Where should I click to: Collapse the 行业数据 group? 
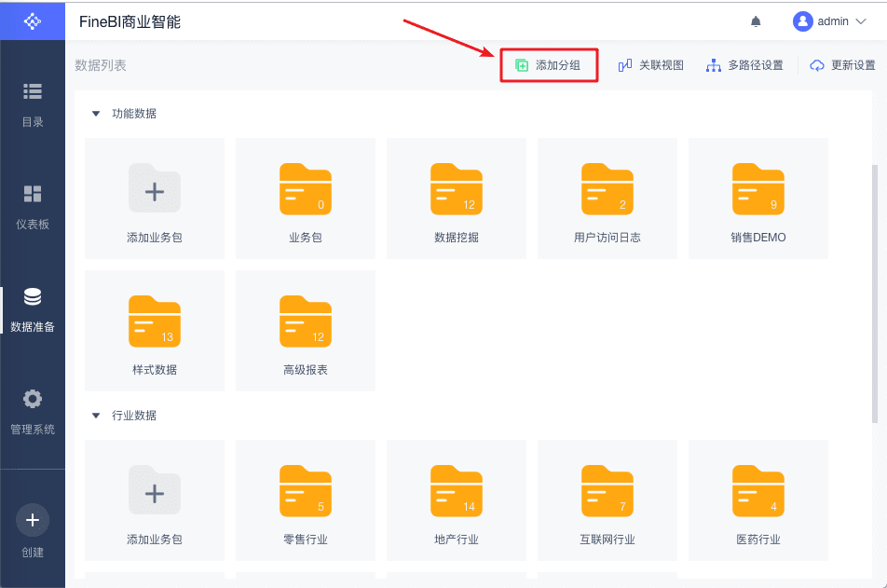coord(96,416)
